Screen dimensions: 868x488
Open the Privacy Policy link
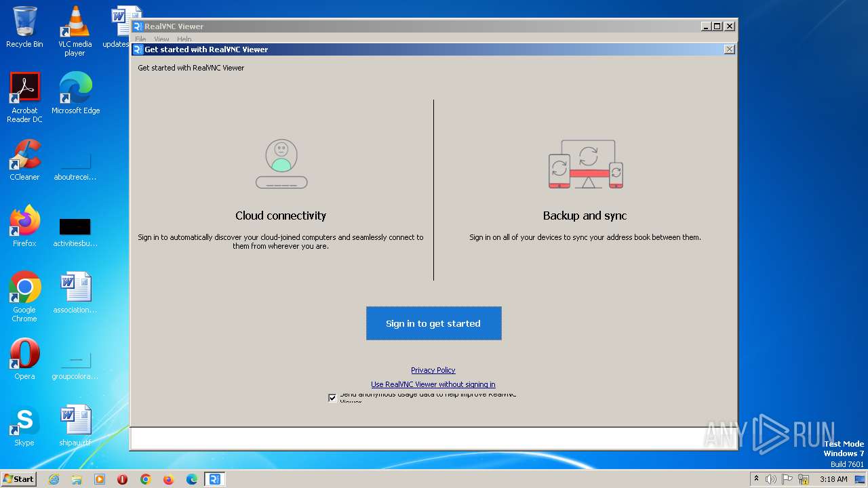(x=433, y=370)
